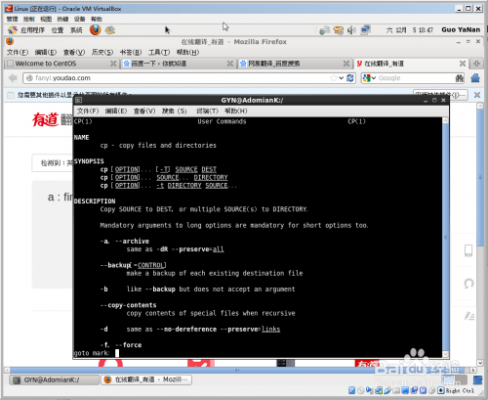Open Firefox 文件(F) file menu
This screenshot has height=400, width=488.
[x=17, y=52]
